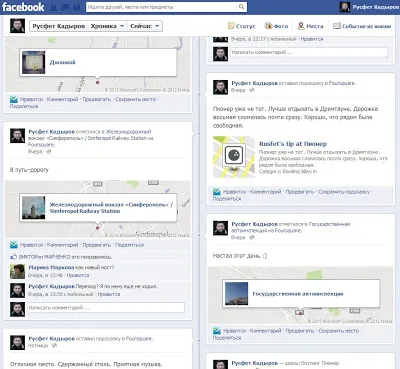Screen dimensions: 400x369
Task: Open author name on the пятница tip post
Action: [x=51, y=339]
